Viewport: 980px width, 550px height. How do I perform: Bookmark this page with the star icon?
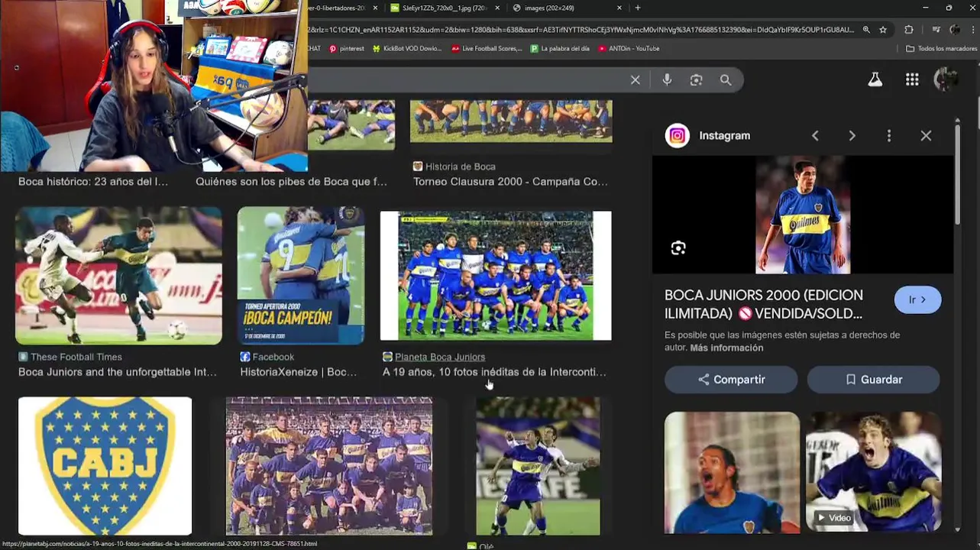[x=883, y=30]
